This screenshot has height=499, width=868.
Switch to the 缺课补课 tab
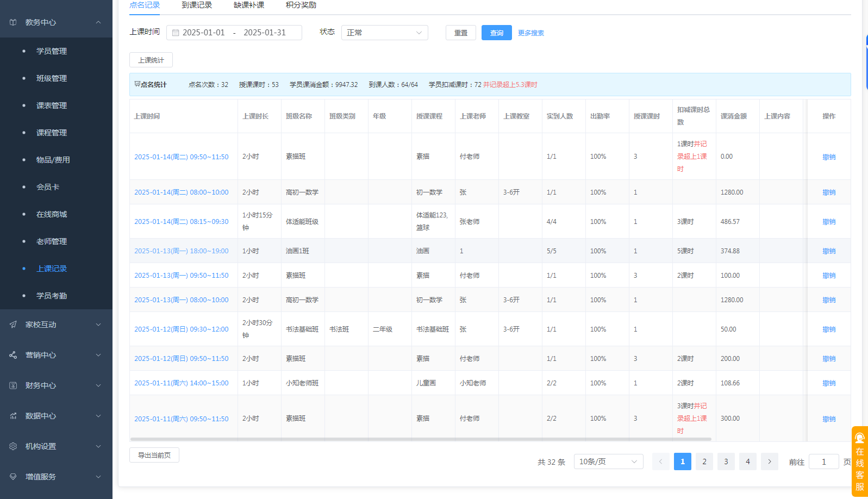tap(249, 5)
